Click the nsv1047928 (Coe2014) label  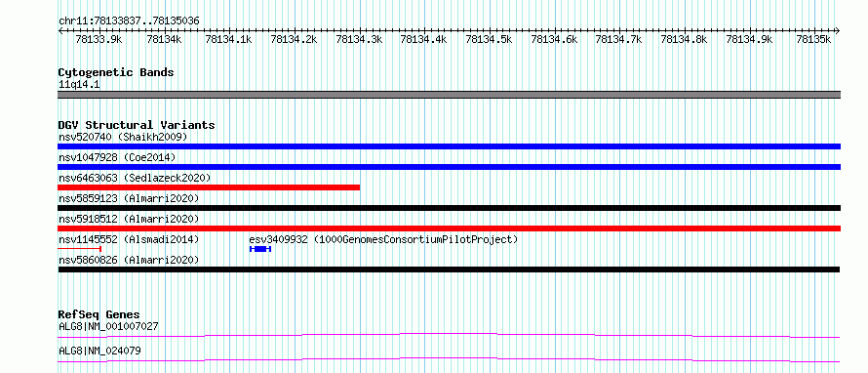point(117,157)
